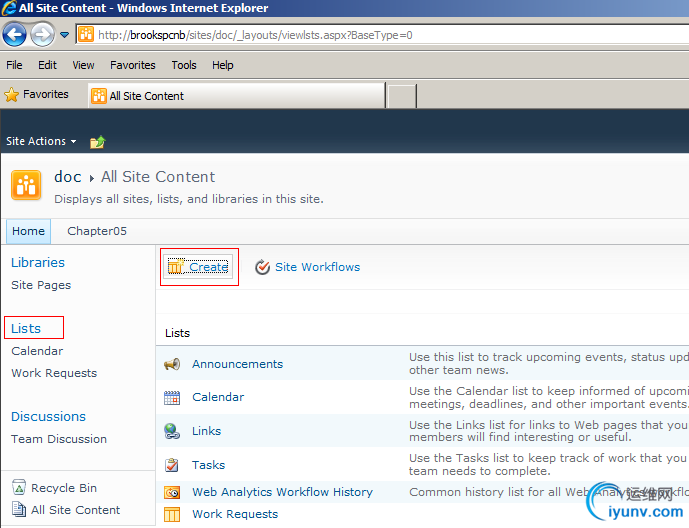Click the Work Requests list icon
689x528 pixels.
[x=172, y=514]
